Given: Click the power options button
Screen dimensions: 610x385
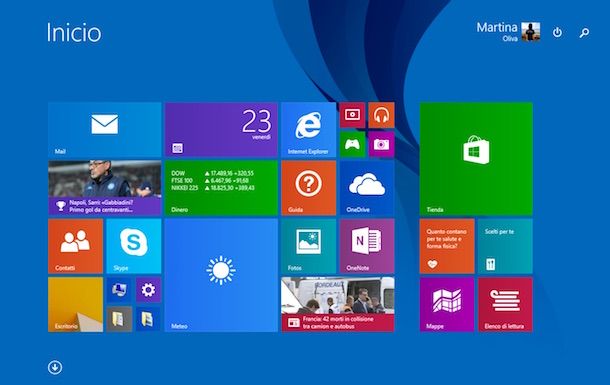Looking at the screenshot, I should click(557, 32).
